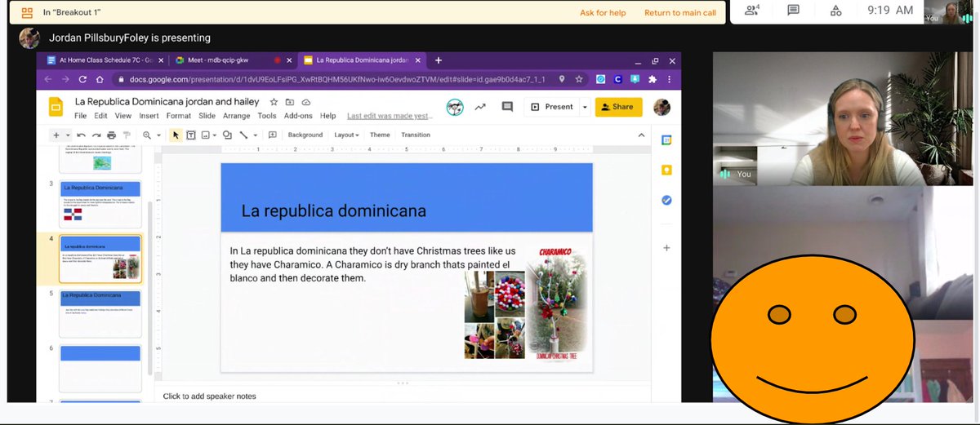Activate the Paint format tool
Screen dimensions: 980x425
(127, 135)
